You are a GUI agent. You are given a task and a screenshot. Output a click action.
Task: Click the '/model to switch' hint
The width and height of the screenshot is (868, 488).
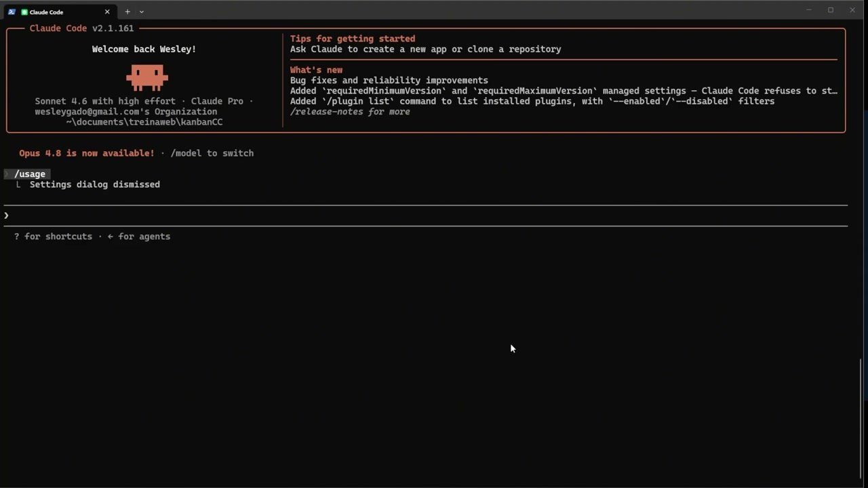[x=212, y=153]
